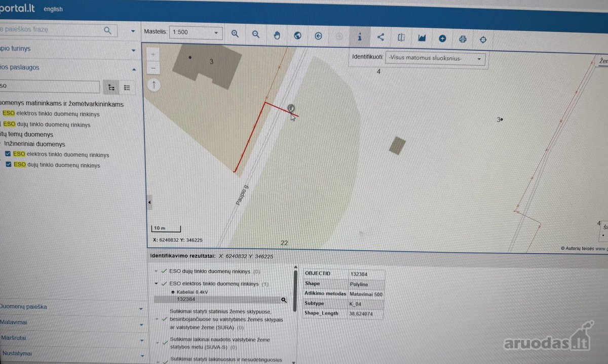Click the zoom out magnifier tool
The image size is (608, 364).
pyautogui.click(x=256, y=34)
